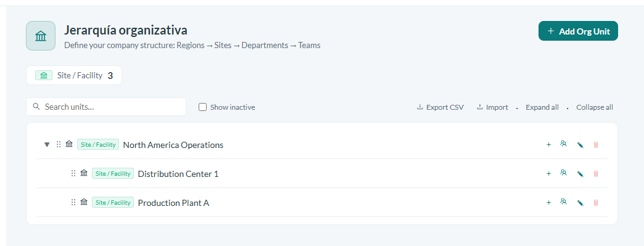Viewport: 644px width, 246px height.
Task: Click Expand all units
Action: point(542,107)
